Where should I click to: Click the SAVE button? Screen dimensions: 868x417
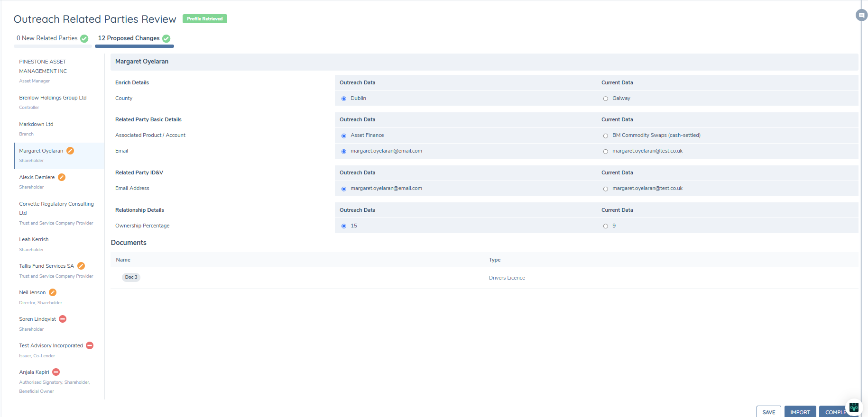click(x=769, y=412)
